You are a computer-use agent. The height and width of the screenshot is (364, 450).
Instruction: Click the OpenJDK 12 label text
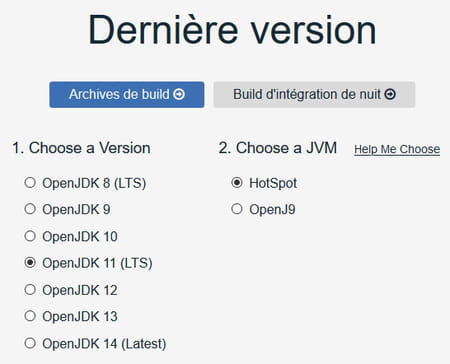click(80, 290)
